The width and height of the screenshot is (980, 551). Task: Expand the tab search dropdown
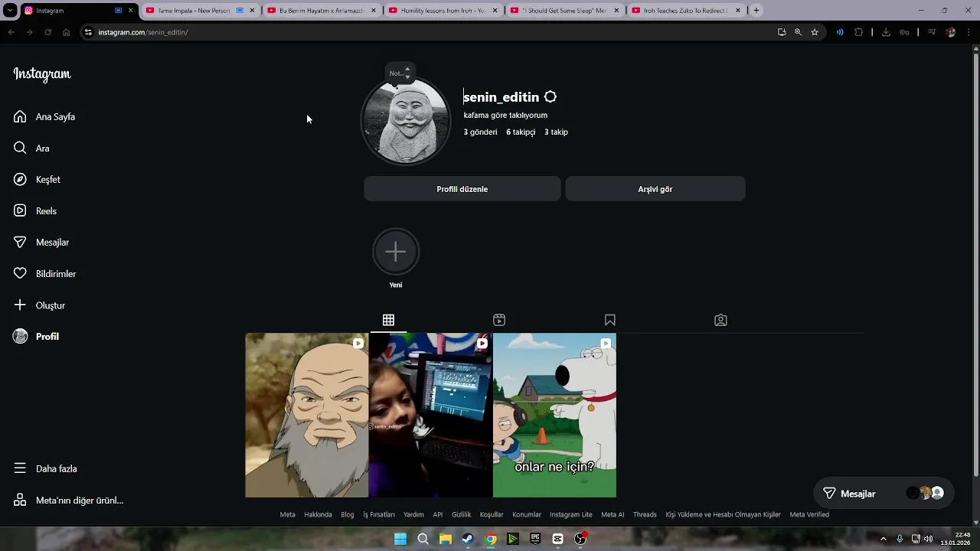(x=10, y=11)
